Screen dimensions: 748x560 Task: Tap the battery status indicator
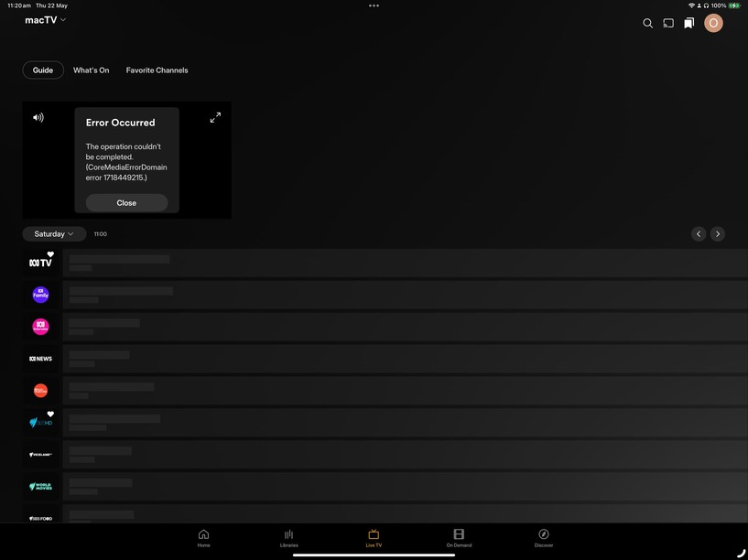click(734, 5)
